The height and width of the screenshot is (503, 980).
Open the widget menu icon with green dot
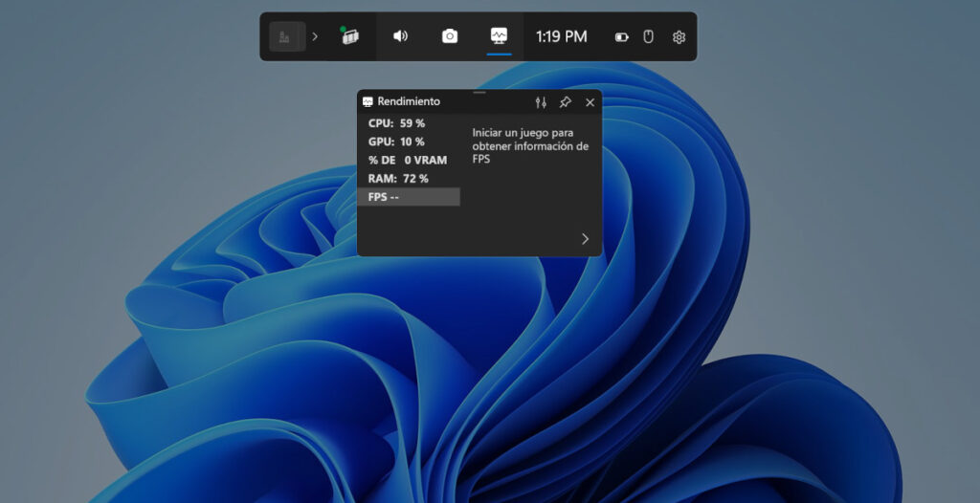[x=350, y=36]
